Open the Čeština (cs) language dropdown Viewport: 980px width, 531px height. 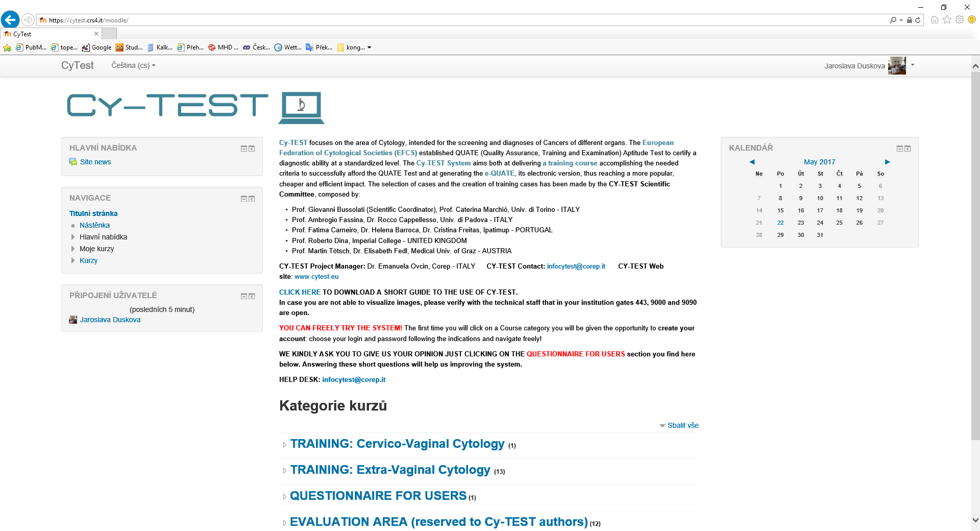[x=133, y=65]
